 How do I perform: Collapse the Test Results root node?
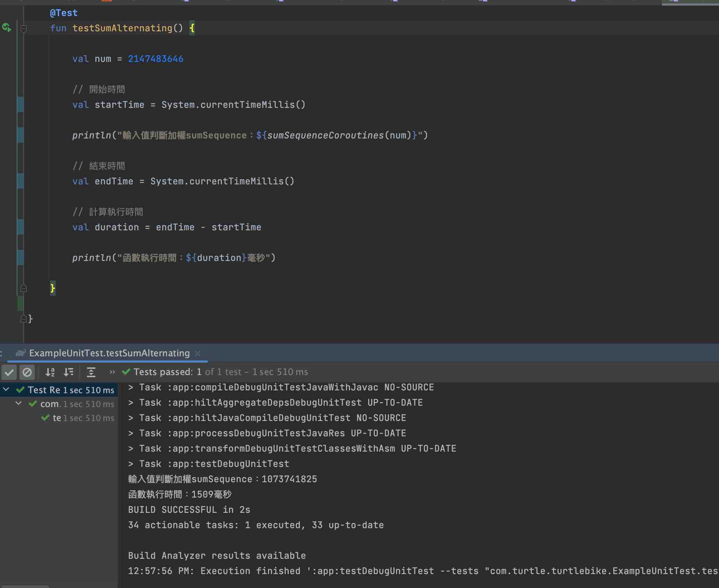click(6, 390)
